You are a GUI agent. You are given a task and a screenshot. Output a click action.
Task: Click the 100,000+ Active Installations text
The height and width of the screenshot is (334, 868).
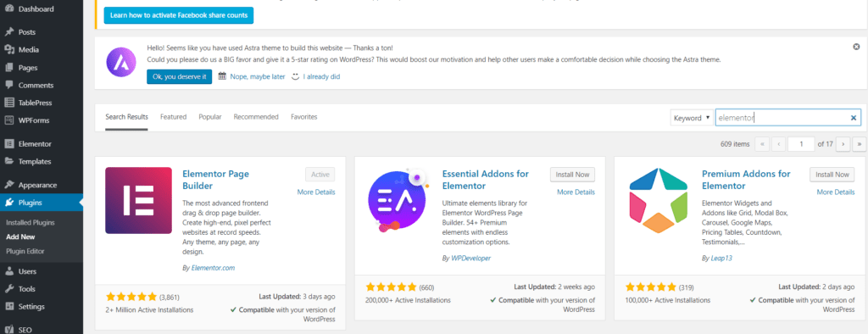[668, 300]
